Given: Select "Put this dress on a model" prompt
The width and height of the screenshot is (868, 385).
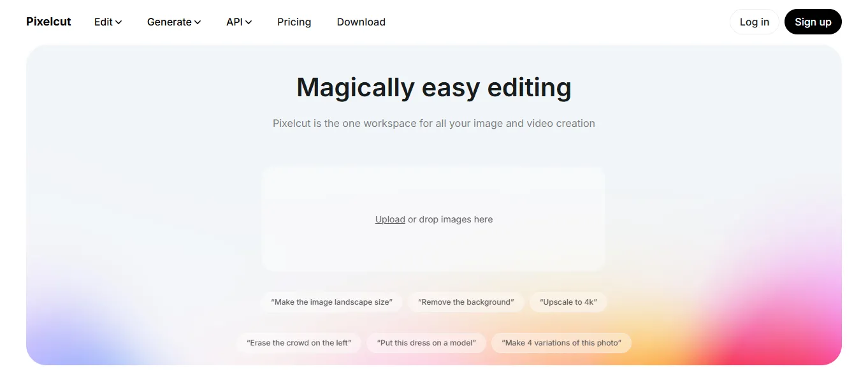Looking at the screenshot, I should point(426,343).
